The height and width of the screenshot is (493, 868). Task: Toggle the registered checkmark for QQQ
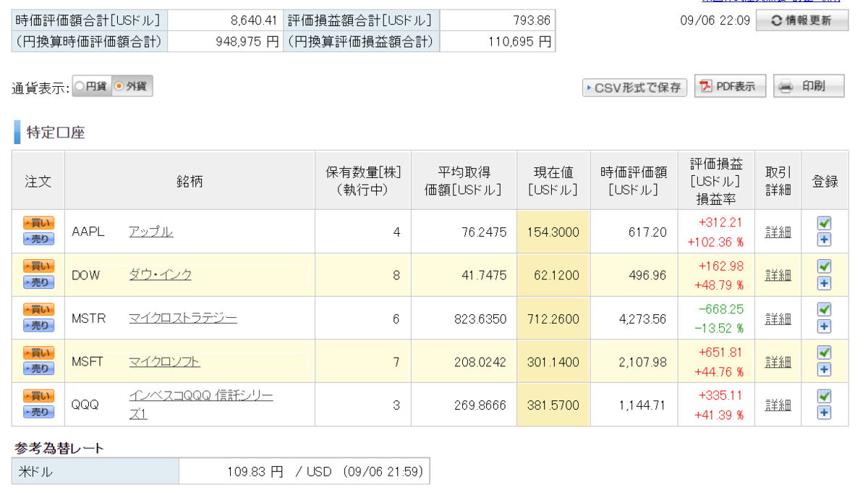click(824, 396)
